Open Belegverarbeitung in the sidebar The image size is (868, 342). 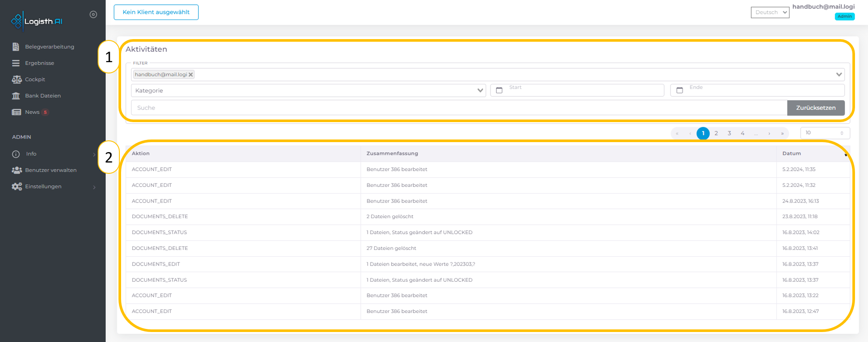pyautogui.click(x=49, y=46)
